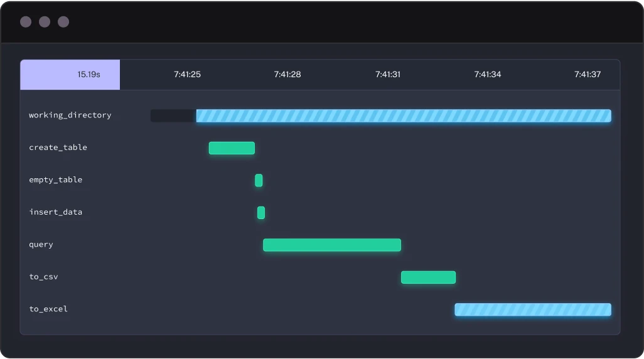Select the insert_data row label

tap(55, 212)
